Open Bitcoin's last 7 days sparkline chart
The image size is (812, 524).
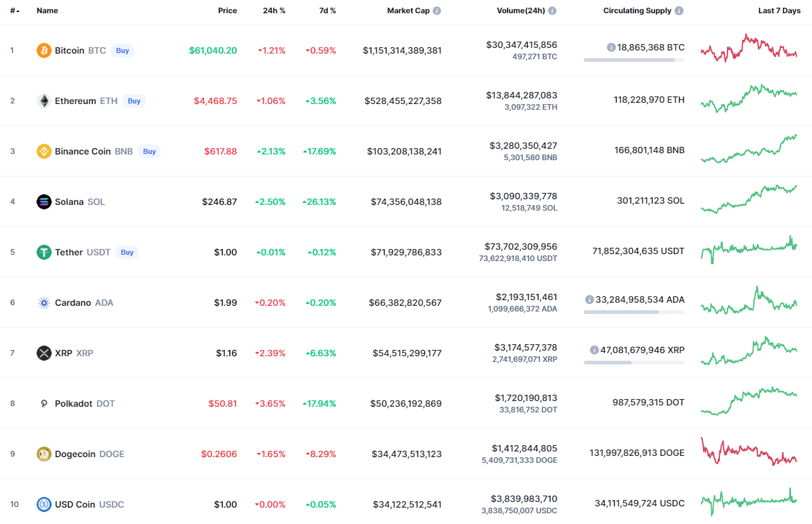(749, 48)
